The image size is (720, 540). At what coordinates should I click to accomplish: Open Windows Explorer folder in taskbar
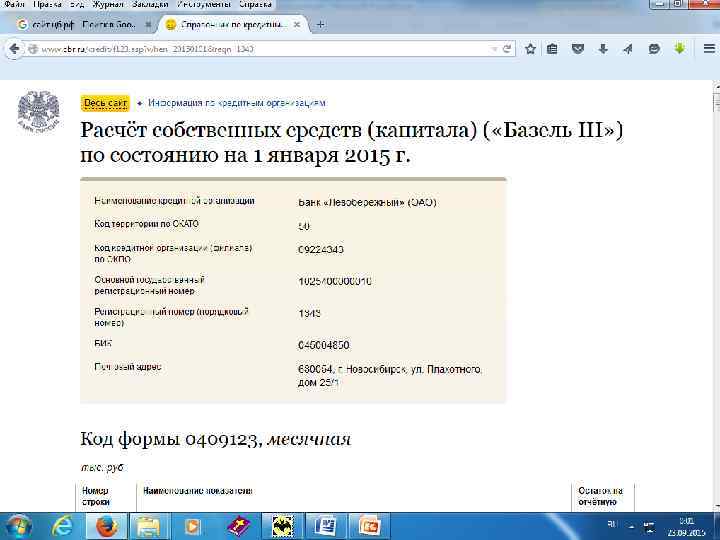[x=148, y=527]
